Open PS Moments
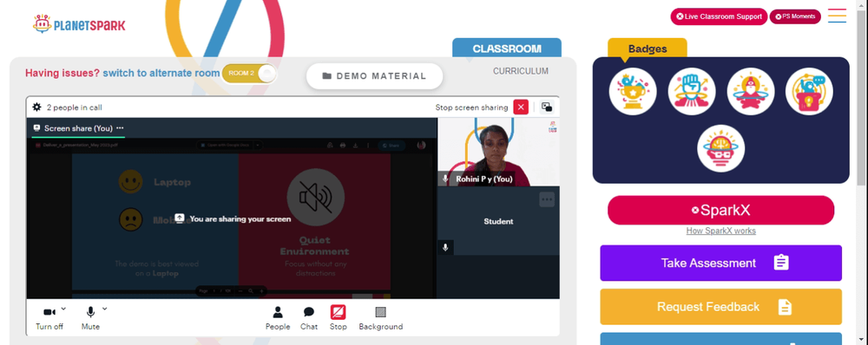Image resolution: width=868 pixels, height=345 pixels. tap(795, 16)
